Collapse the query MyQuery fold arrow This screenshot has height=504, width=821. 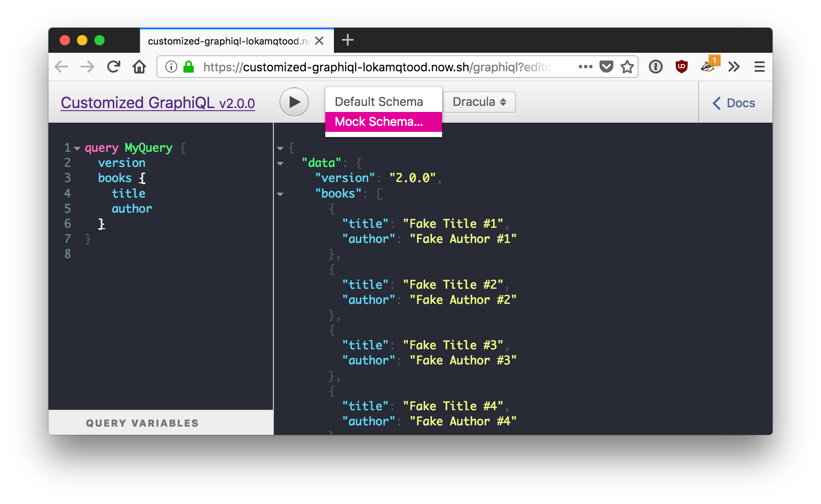click(x=77, y=148)
